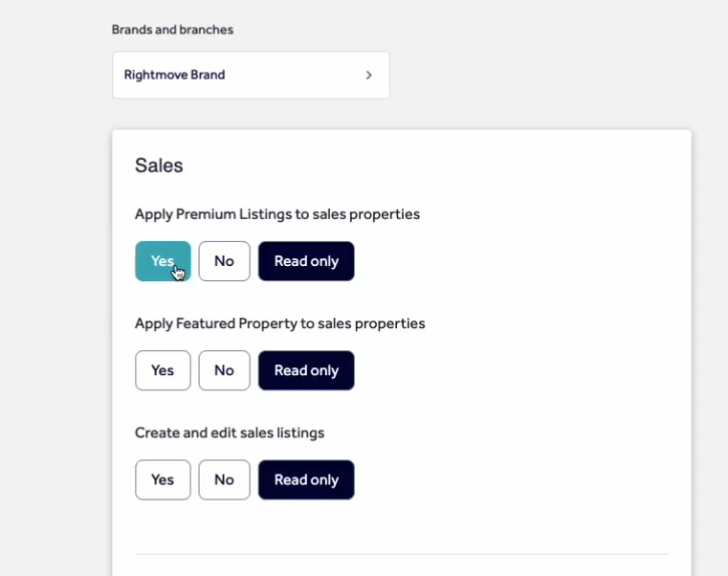728x576 pixels.
Task: Expand the Rightmove Brand chevron arrow
Action: click(369, 75)
